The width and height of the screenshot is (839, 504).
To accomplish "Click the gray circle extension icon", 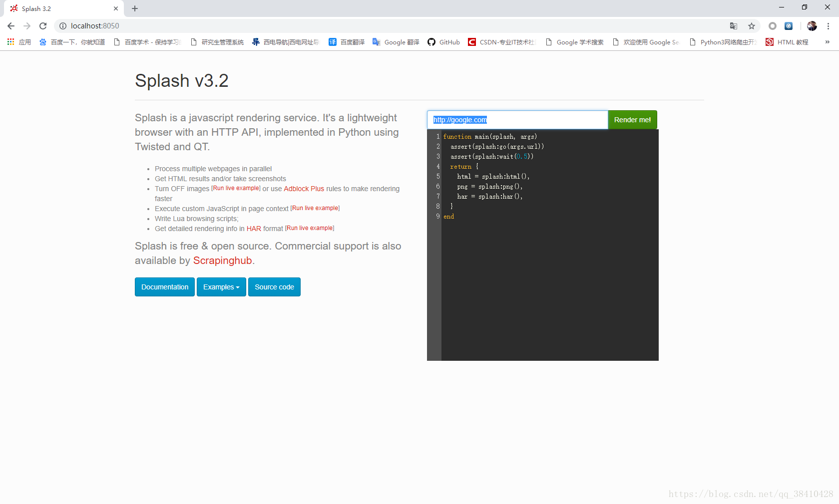I will click(773, 26).
